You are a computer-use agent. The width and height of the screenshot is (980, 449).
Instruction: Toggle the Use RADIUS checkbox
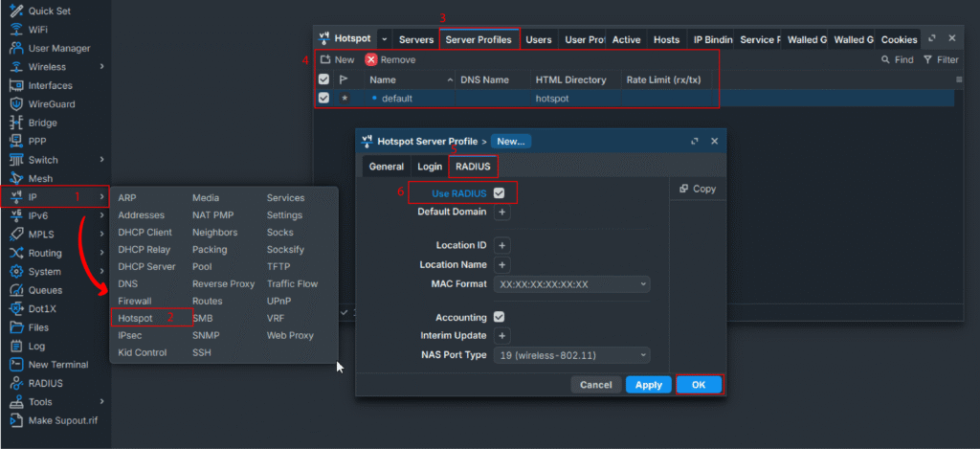[x=499, y=193]
